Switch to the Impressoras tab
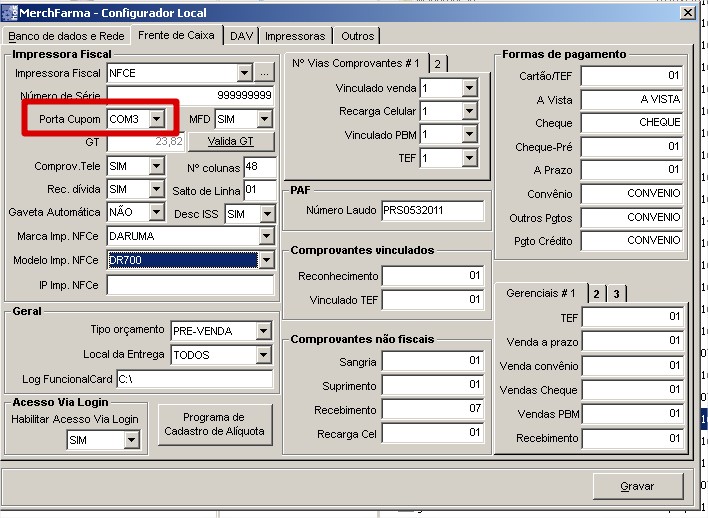 294,36
